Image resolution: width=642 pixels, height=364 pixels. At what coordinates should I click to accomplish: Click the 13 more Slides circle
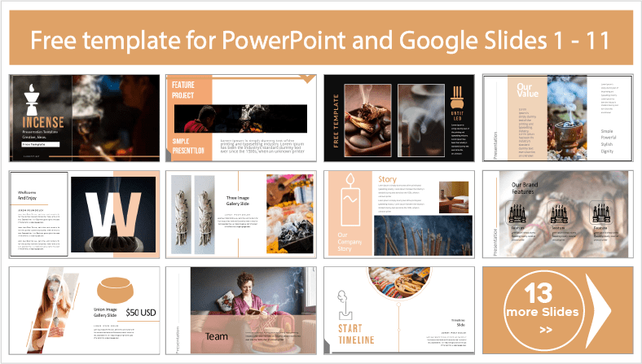click(543, 311)
